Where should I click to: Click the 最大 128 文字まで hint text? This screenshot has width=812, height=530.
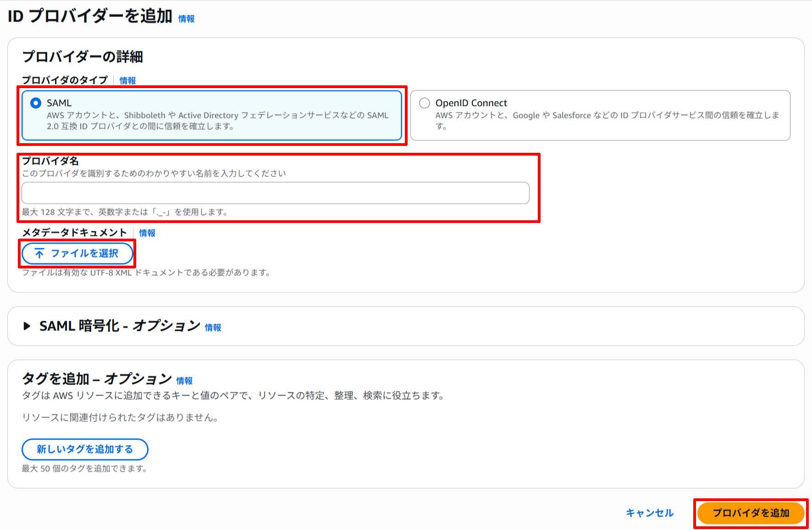(125, 212)
